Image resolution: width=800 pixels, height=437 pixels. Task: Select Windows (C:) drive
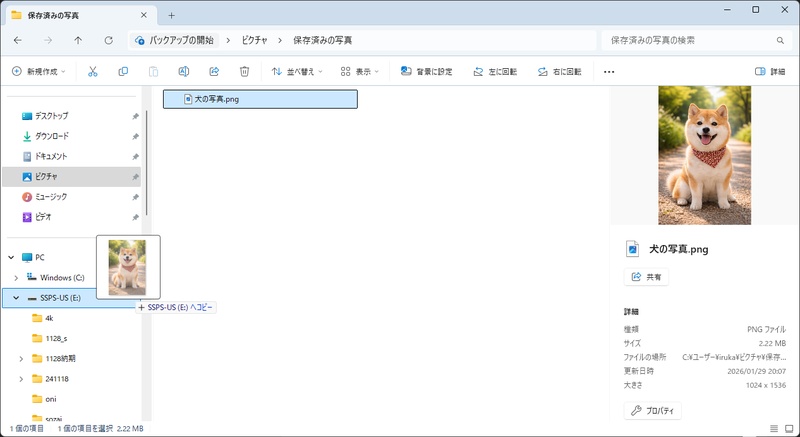coord(62,278)
